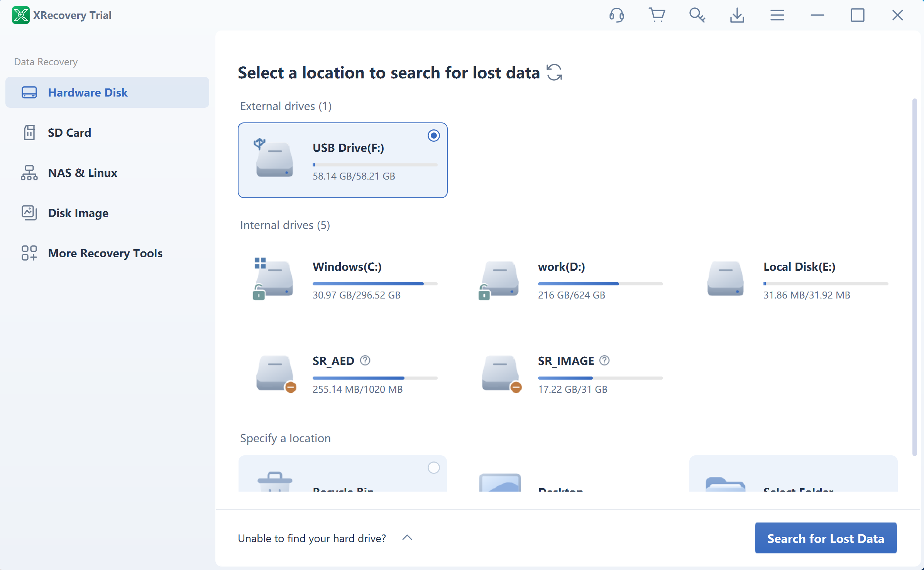Select the SR_AED partition name
924x570 pixels.
click(x=333, y=361)
